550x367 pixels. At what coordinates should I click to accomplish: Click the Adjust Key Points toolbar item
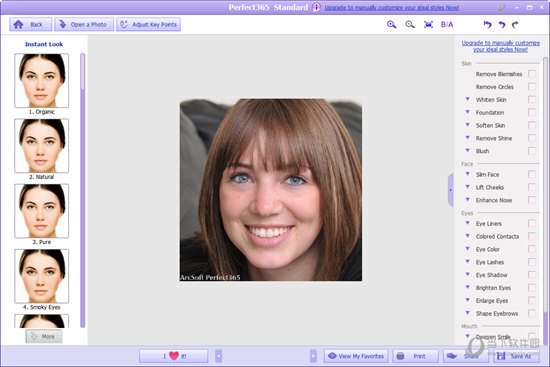tap(148, 25)
